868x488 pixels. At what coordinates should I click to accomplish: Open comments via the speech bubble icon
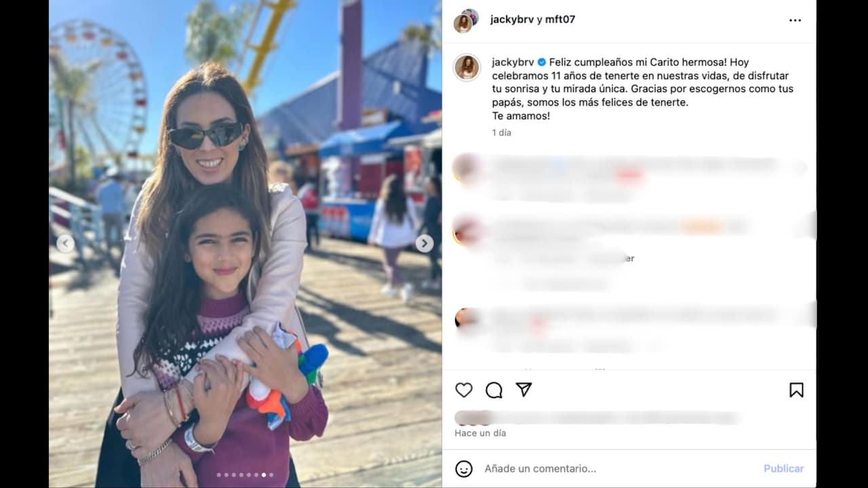[494, 390]
